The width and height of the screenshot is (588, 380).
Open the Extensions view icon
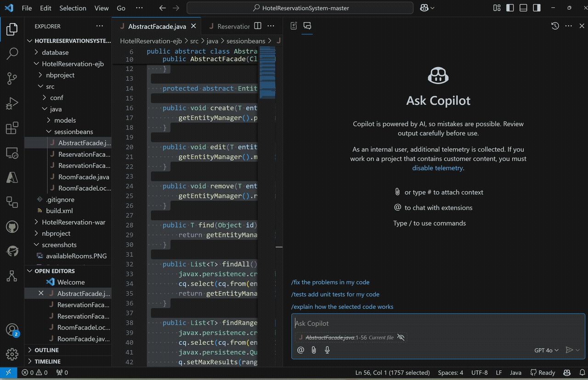coord(12,128)
